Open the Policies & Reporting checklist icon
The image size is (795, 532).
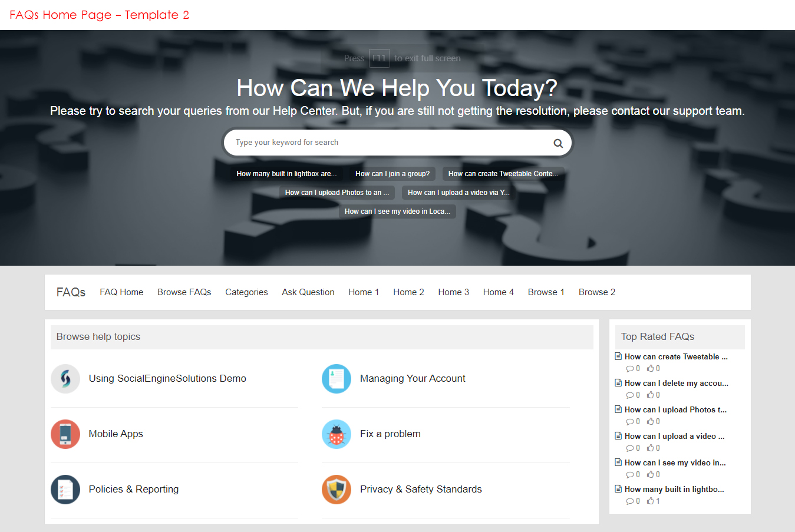tap(65, 490)
